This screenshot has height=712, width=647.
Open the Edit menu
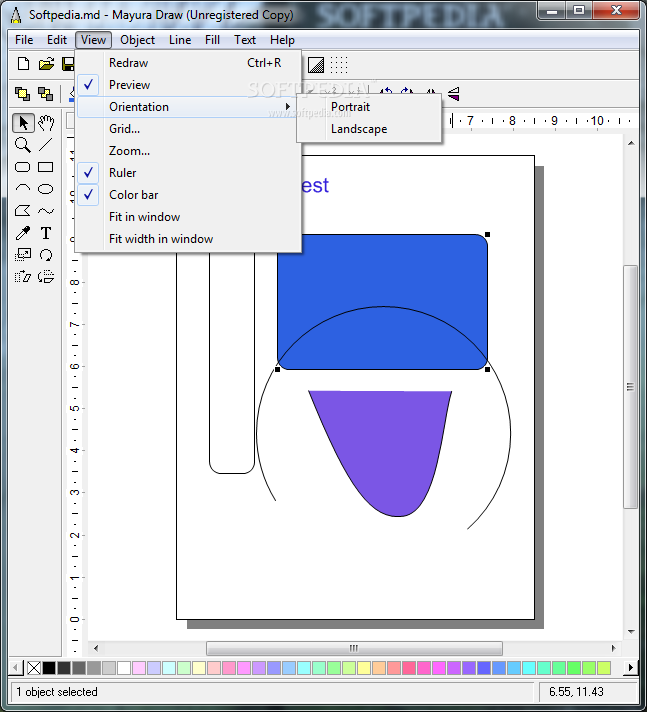[57, 40]
